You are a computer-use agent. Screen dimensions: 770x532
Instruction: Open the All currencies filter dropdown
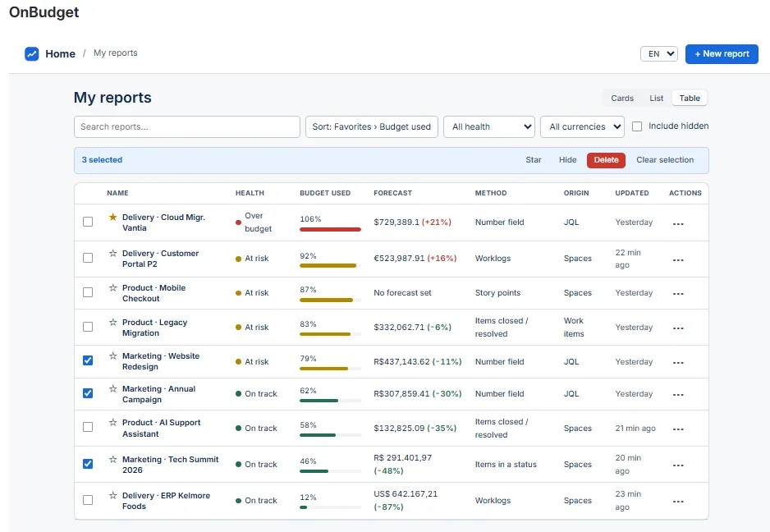[582, 126]
